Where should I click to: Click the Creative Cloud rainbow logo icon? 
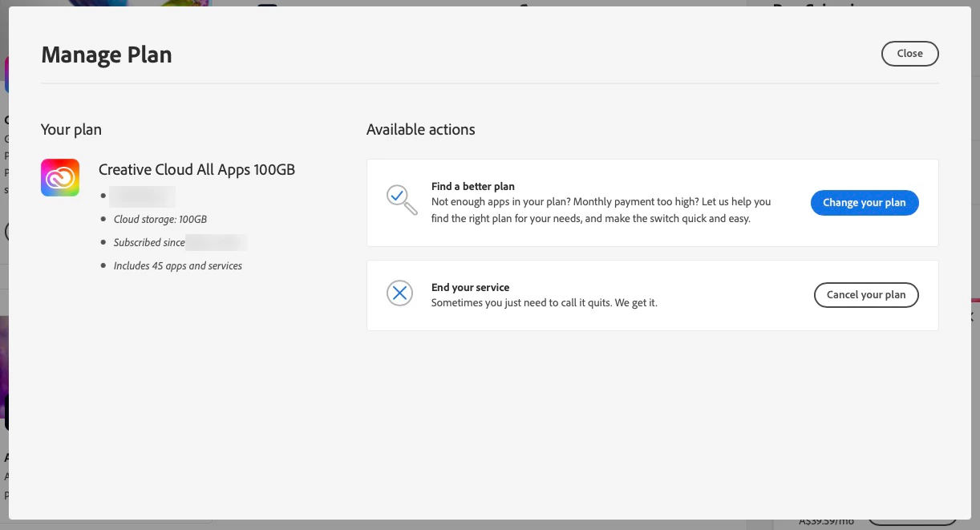pos(60,177)
